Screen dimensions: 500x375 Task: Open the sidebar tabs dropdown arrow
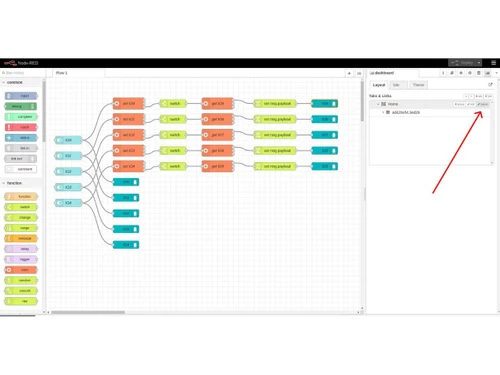pyautogui.click(x=496, y=73)
